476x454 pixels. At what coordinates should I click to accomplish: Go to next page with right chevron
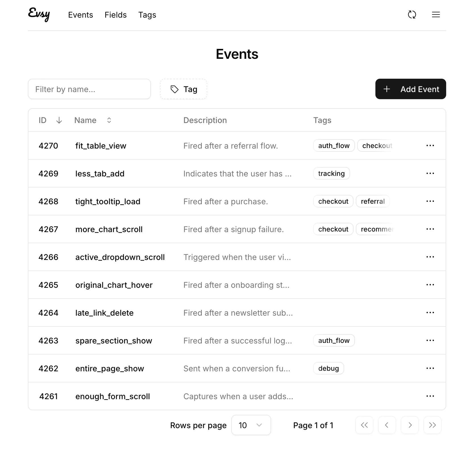tap(410, 425)
